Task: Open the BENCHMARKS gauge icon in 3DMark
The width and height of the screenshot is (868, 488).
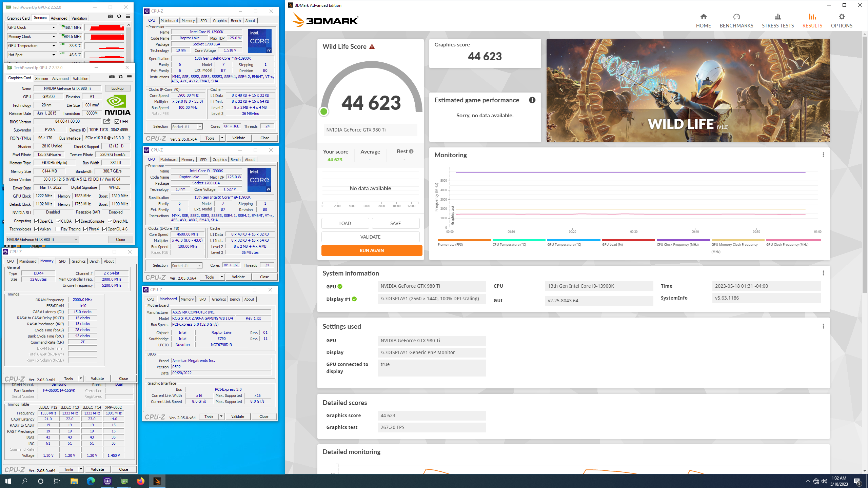Action: [736, 17]
